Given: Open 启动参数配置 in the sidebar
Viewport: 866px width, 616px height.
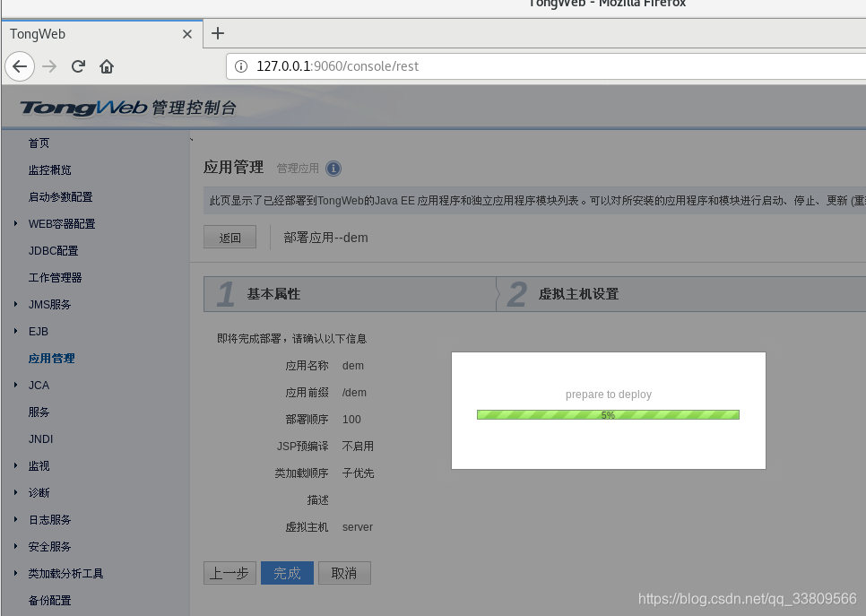Looking at the screenshot, I should pyautogui.click(x=61, y=197).
